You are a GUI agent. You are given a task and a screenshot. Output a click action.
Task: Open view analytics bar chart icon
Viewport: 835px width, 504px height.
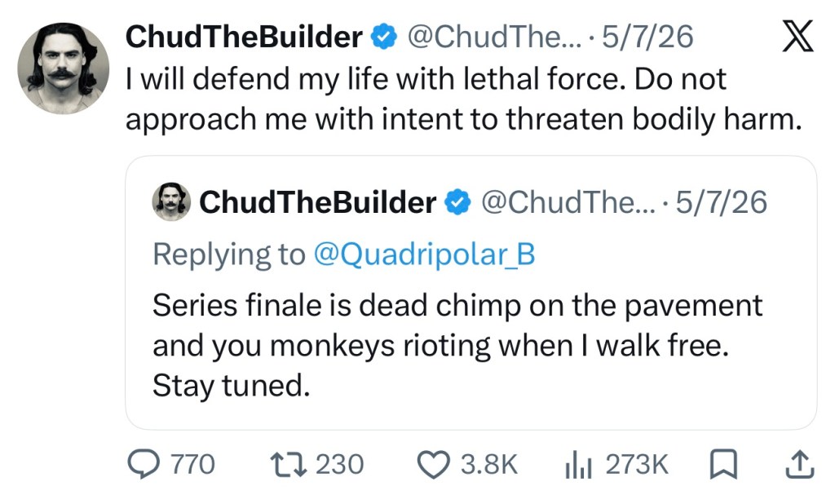tap(578, 464)
